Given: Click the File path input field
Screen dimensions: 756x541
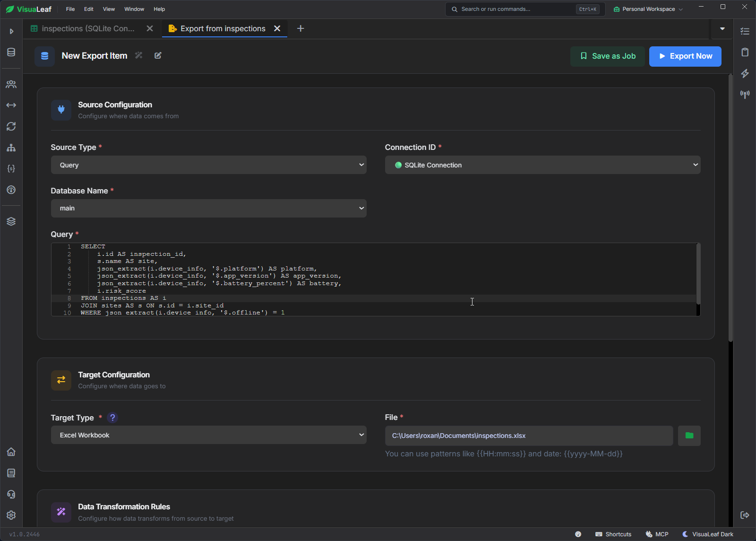Looking at the screenshot, I should click(529, 436).
